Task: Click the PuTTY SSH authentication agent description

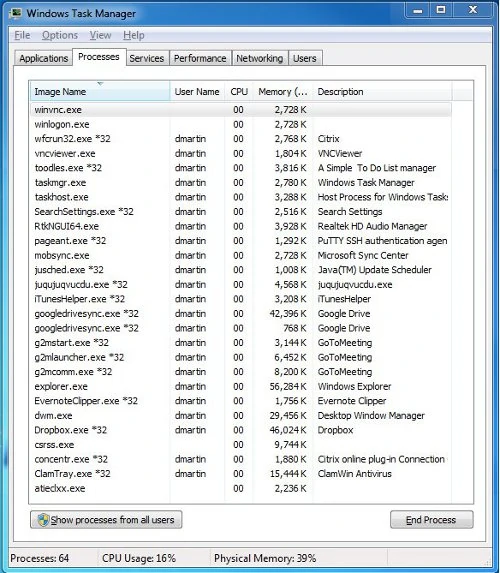Action: [382, 241]
